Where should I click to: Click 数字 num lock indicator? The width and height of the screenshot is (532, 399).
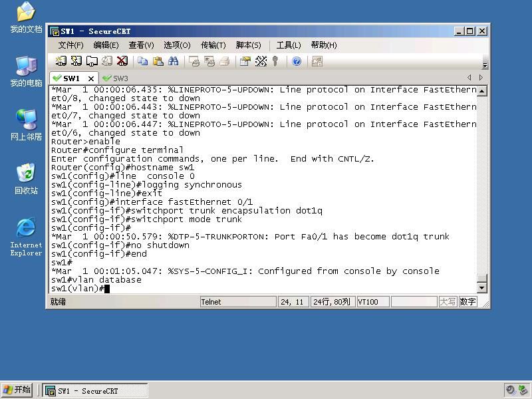468,302
